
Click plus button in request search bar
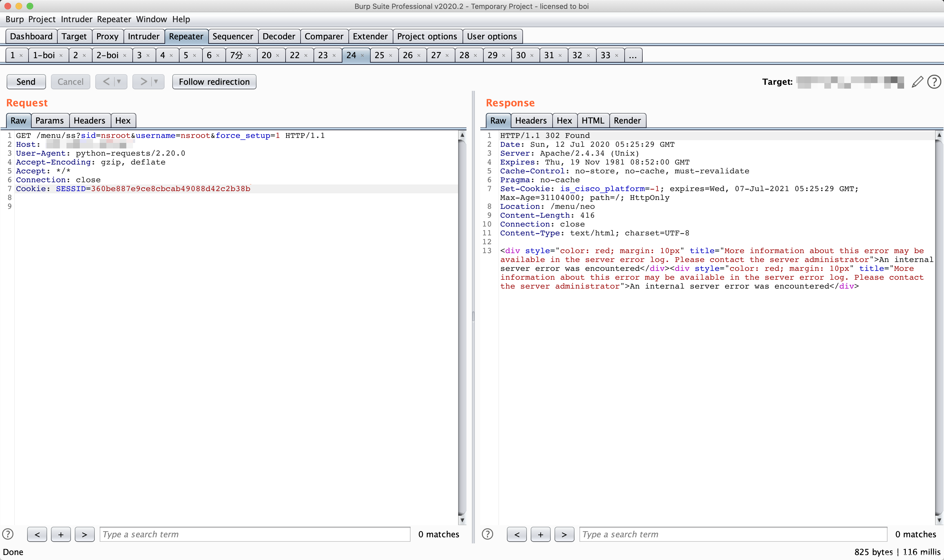pos(61,534)
